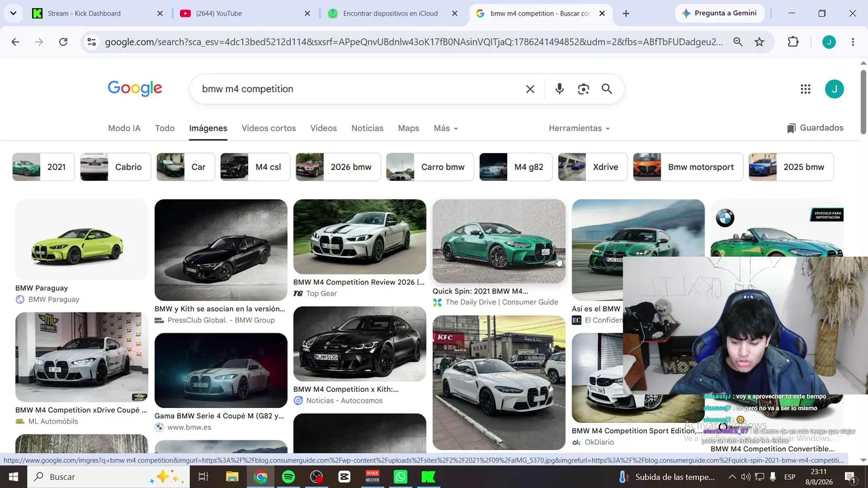This screenshot has height=488, width=868.
Task: Filter images by the Xdrive chip
Action: point(593,167)
